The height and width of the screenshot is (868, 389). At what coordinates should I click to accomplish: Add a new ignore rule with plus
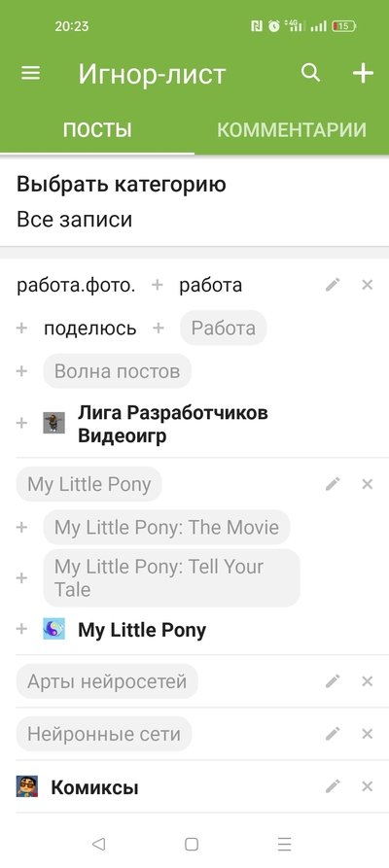coord(363,73)
